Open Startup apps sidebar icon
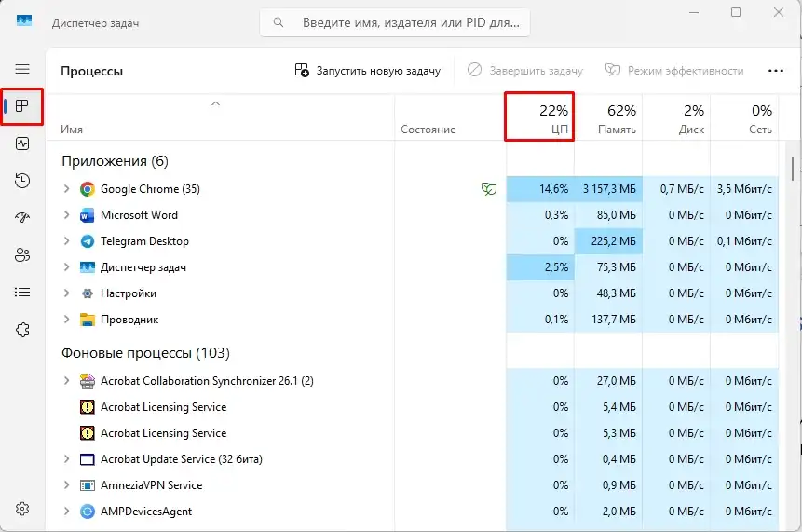 22,218
